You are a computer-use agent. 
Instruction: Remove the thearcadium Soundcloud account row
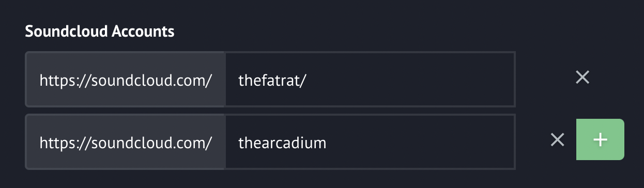point(557,139)
